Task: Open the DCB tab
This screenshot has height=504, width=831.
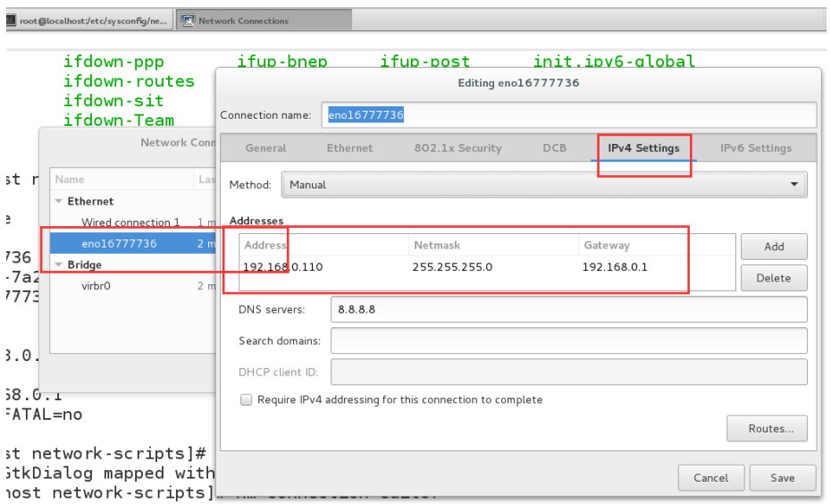Action: (x=554, y=148)
